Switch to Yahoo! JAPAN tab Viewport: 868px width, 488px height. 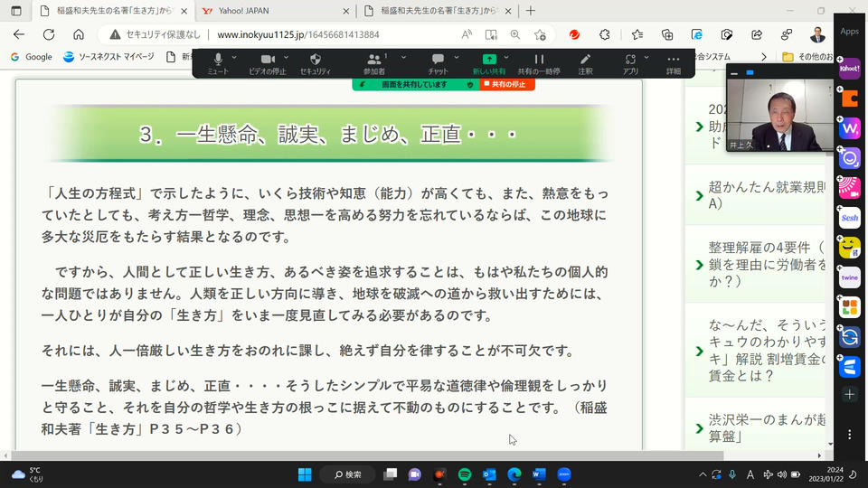276,11
